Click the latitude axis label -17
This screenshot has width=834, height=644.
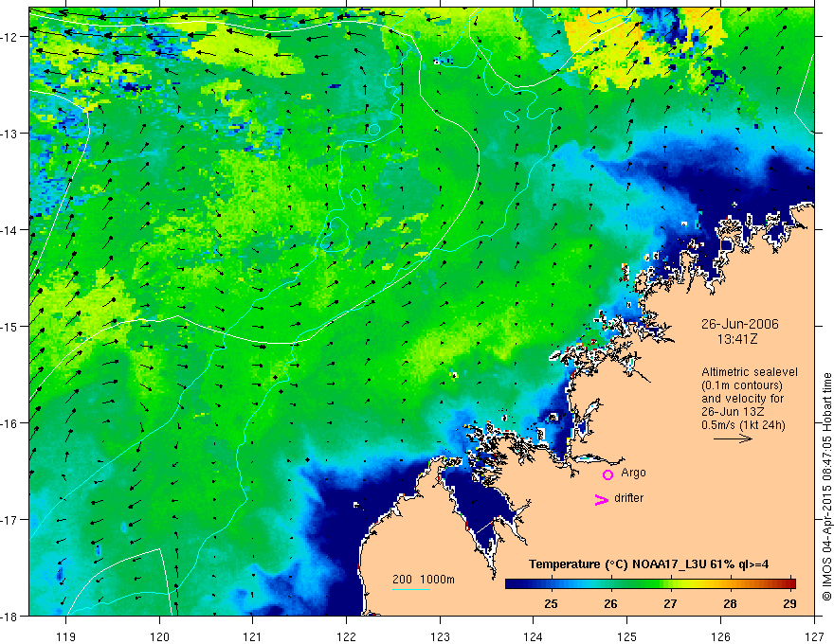[x=9, y=520]
